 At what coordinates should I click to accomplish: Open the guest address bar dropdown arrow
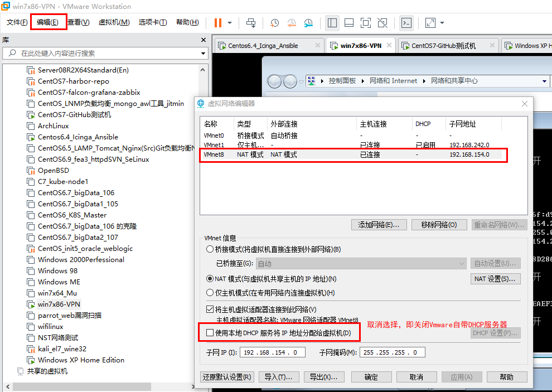tap(544, 81)
